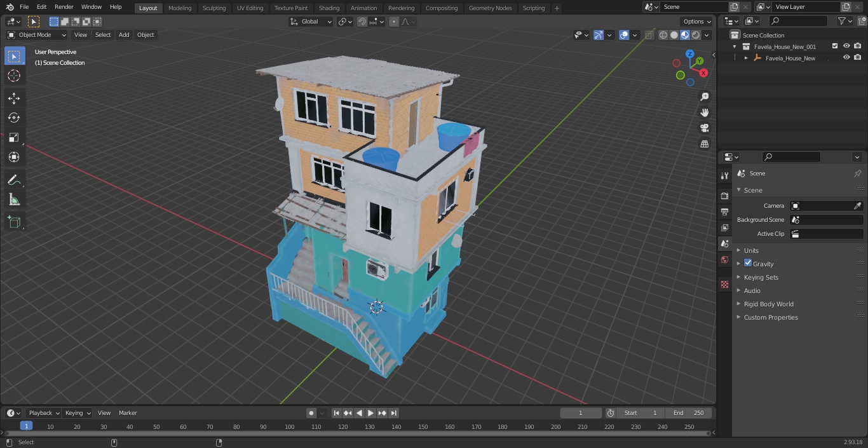Hide Favela_House_New object in viewport
This screenshot has height=448, width=868.
[x=846, y=58]
